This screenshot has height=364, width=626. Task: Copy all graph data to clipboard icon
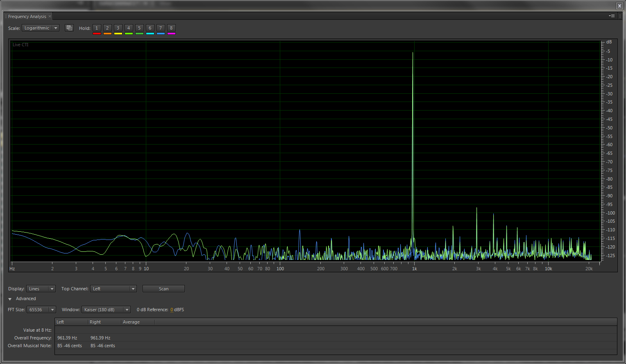(69, 28)
